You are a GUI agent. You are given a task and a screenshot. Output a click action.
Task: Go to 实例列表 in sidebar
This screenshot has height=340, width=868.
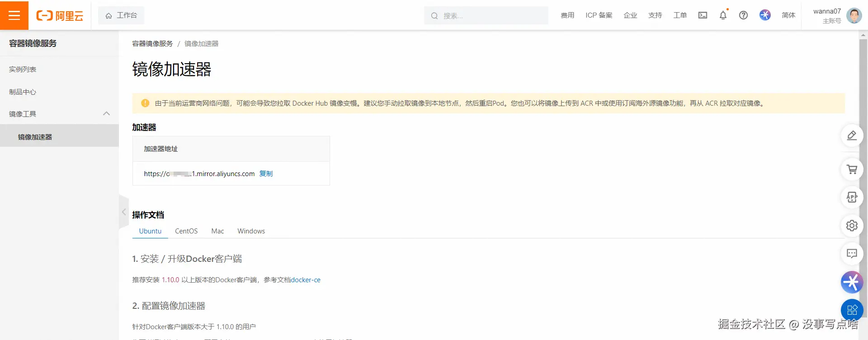click(23, 69)
